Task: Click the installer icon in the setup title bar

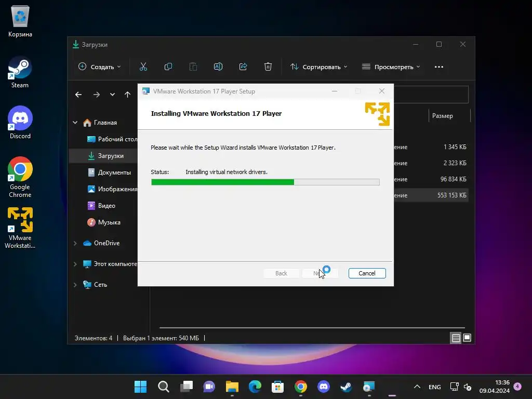Action: 146,91
